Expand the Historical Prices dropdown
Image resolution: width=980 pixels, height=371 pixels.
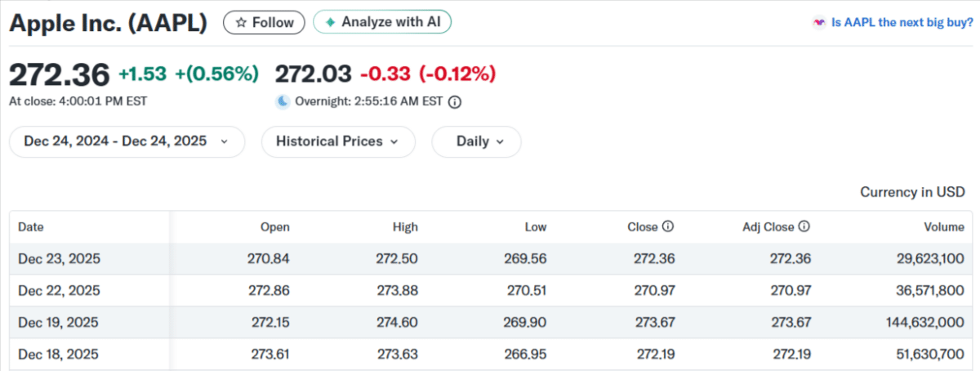(x=337, y=141)
